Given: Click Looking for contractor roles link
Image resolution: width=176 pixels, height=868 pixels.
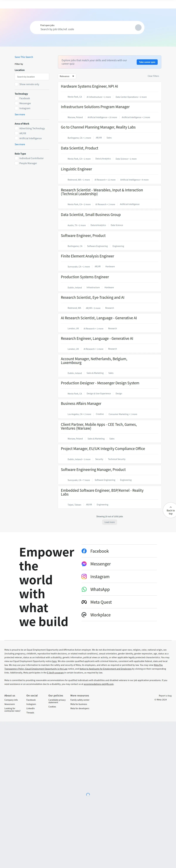Looking at the screenshot, I should click(12, 710).
